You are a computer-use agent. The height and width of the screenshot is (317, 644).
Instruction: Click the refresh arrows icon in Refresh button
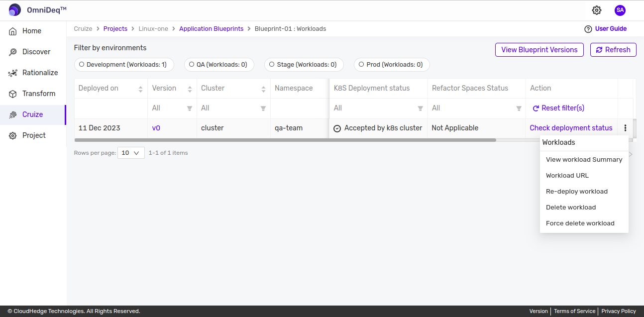coord(599,50)
